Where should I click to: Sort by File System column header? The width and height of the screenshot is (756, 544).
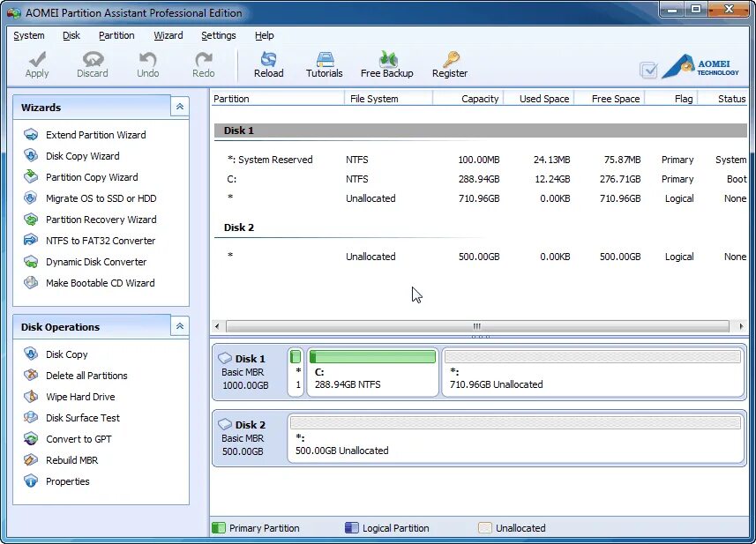click(389, 99)
